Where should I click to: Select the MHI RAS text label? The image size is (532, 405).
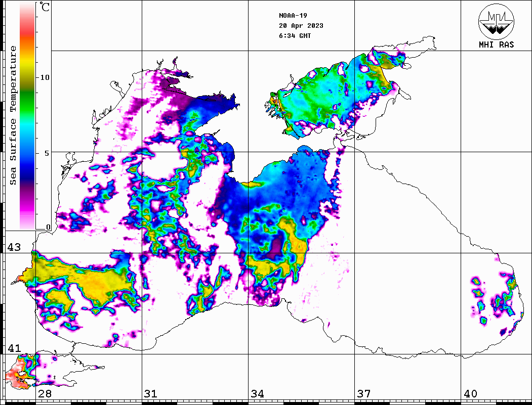click(x=497, y=44)
